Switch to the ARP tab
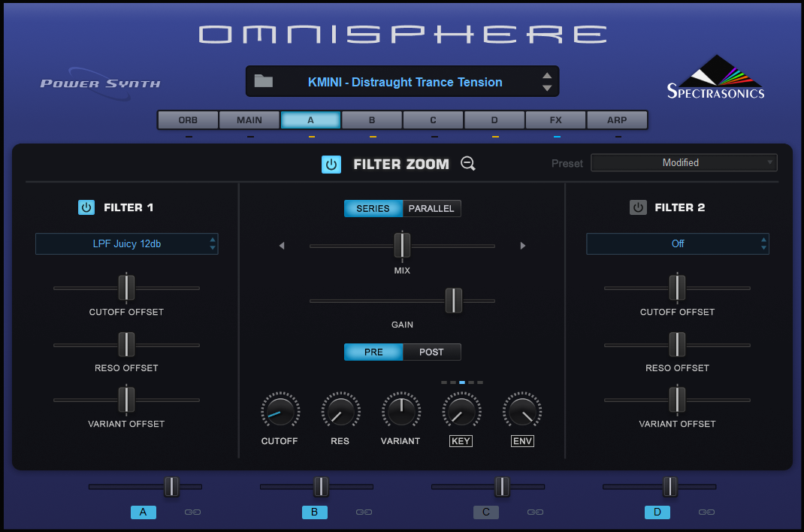804x532 pixels. [x=617, y=120]
